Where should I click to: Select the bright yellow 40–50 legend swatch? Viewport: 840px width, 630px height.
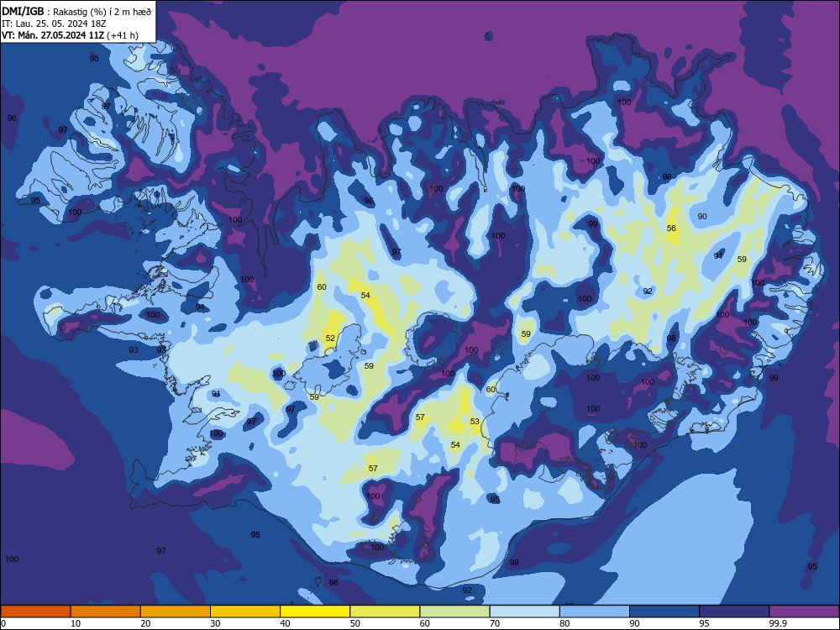[315, 612]
